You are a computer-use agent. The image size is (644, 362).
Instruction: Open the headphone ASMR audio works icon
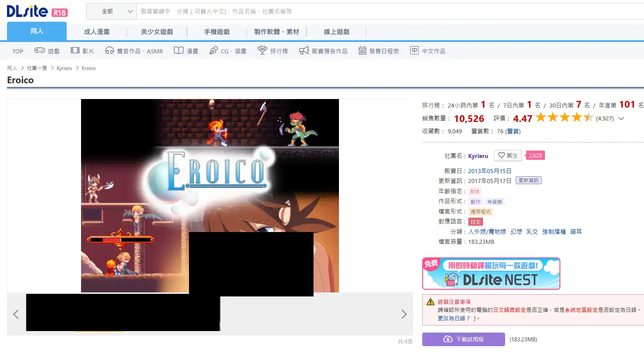click(x=109, y=50)
